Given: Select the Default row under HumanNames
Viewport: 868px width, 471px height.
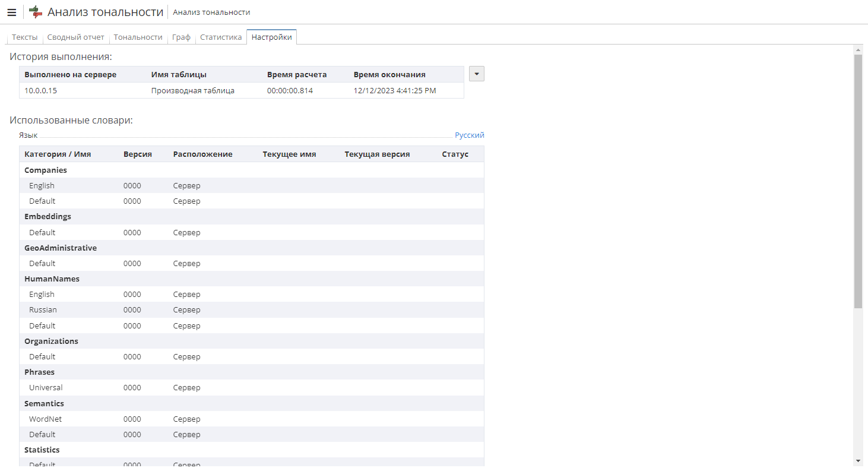Looking at the screenshot, I should click(252, 326).
